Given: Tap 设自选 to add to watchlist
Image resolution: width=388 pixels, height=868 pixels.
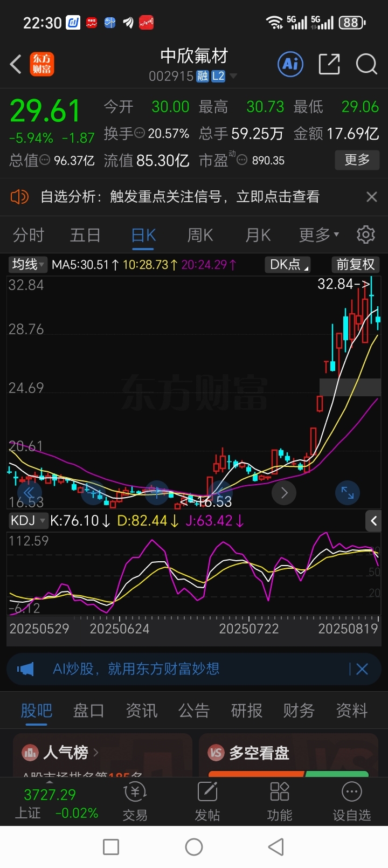Looking at the screenshot, I should click(352, 802).
